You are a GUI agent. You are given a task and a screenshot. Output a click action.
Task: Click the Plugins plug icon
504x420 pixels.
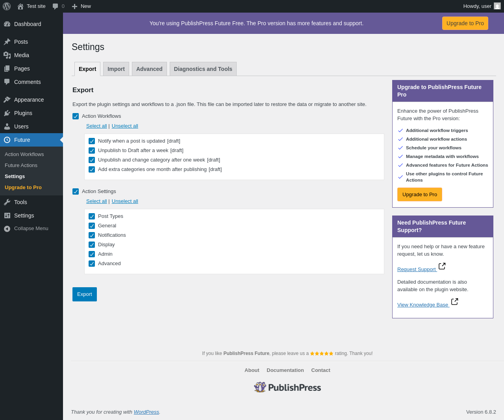[7, 113]
